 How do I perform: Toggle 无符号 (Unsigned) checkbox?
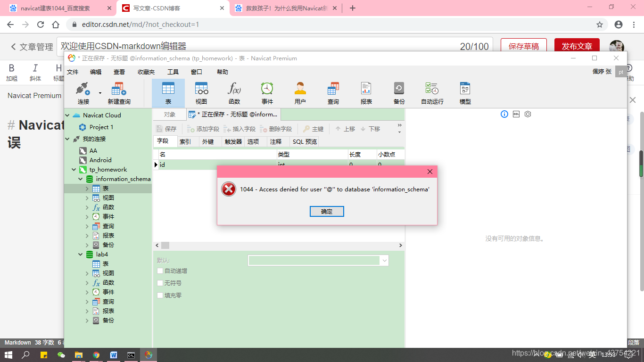160,283
